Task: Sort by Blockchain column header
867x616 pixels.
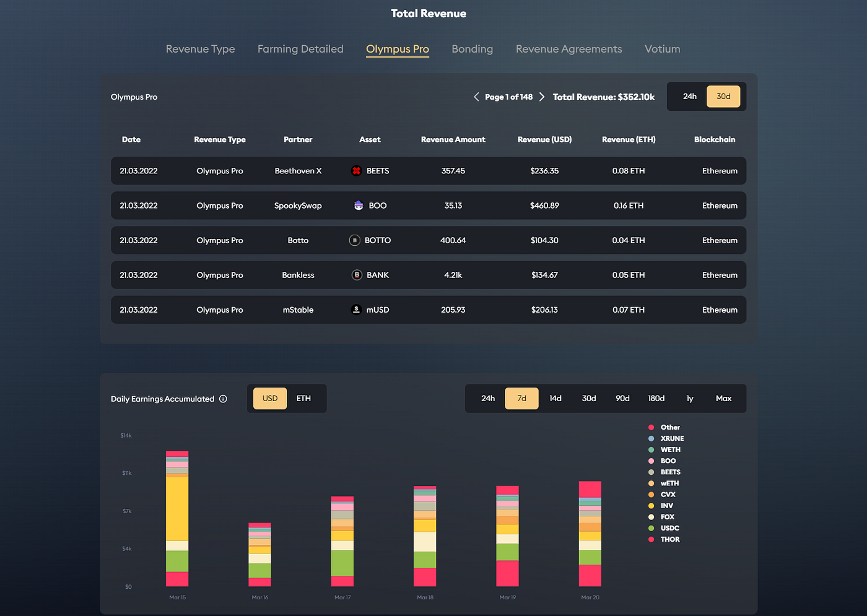Action: click(x=715, y=139)
